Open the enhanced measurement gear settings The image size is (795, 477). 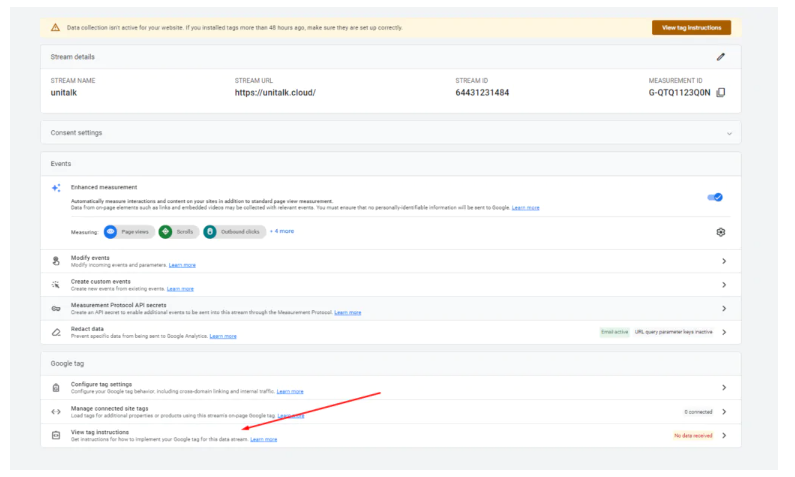coord(721,232)
